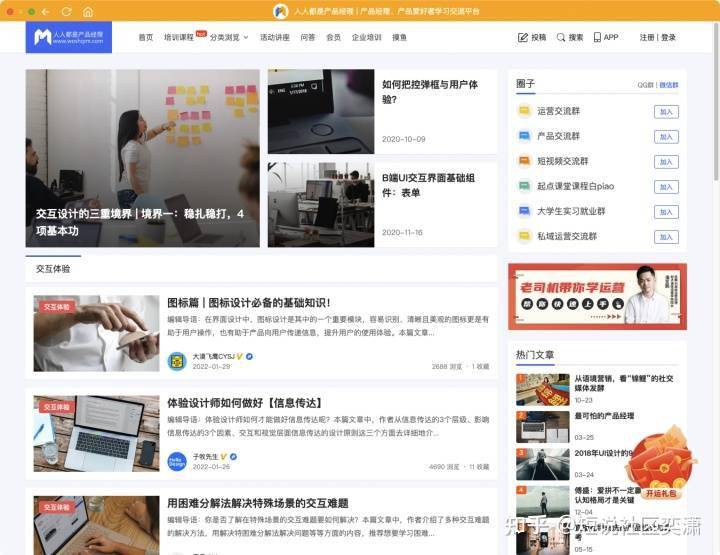
Task: Click the browser back arrow icon
Action: pos(45,11)
